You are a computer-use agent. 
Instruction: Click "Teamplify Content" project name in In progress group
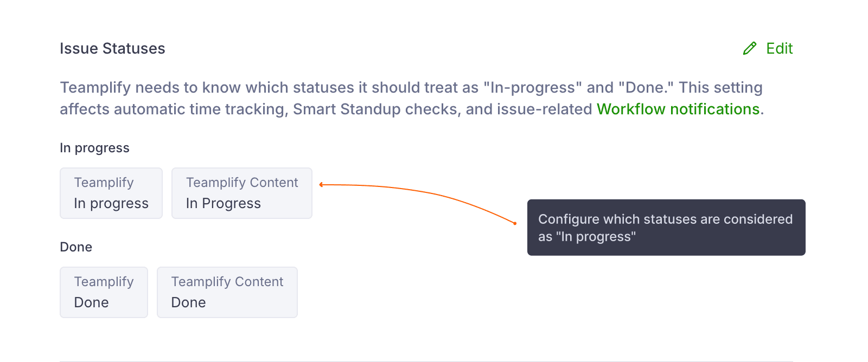point(242,183)
